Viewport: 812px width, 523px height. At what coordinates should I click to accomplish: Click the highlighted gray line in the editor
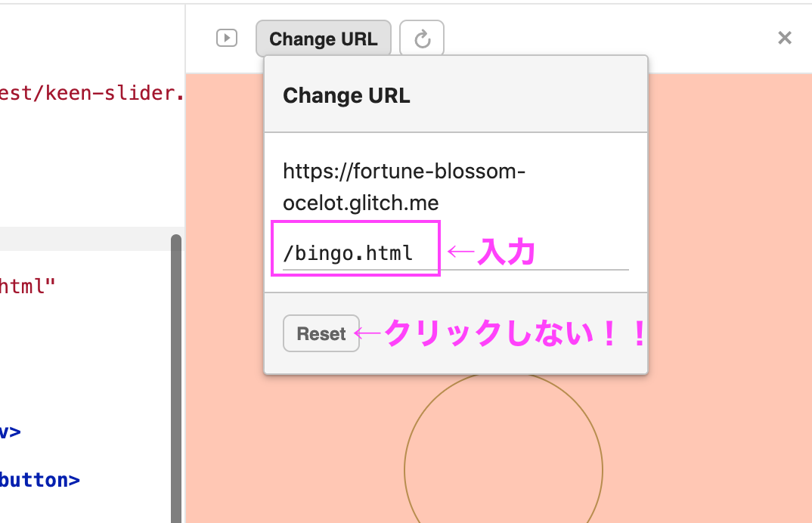point(83,239)
